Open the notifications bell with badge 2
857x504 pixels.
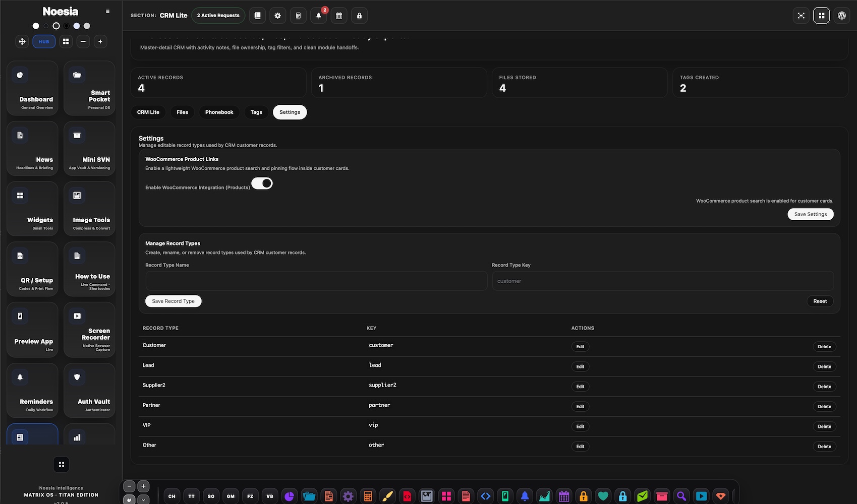coord(318,16)
